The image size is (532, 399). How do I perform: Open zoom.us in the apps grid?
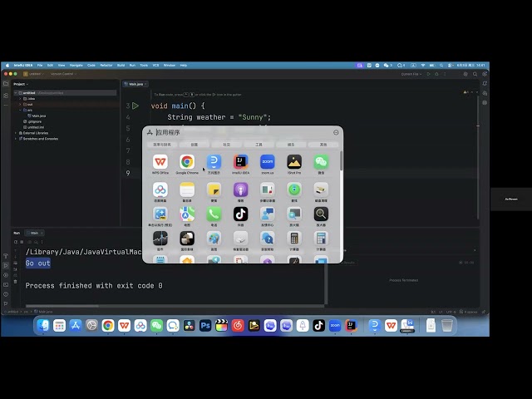(268, 162)
